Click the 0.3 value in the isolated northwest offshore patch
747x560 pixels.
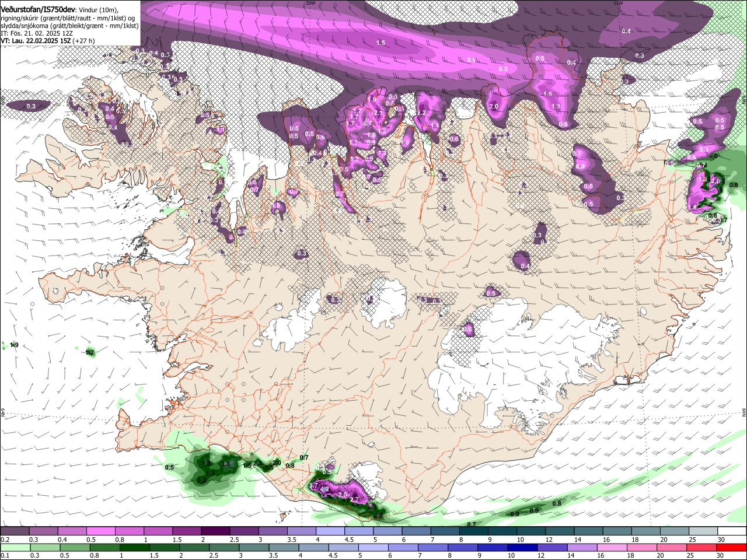click(x=30, y=106)
